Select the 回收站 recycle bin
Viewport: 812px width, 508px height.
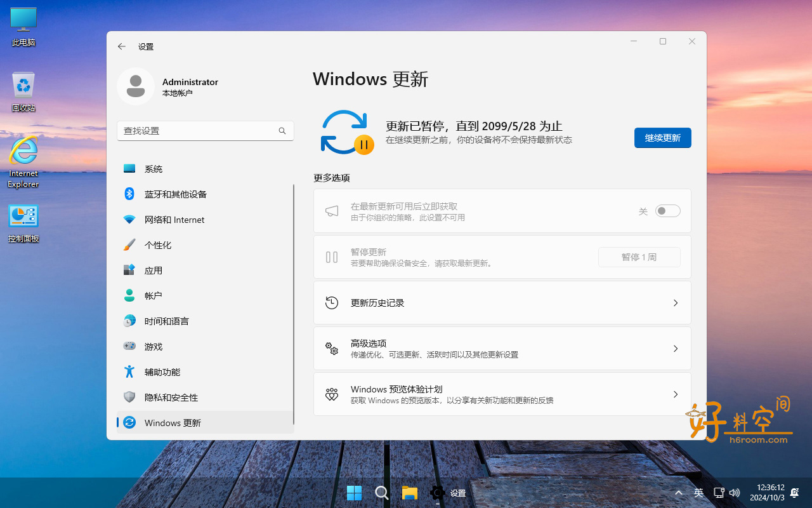[23, 92]
